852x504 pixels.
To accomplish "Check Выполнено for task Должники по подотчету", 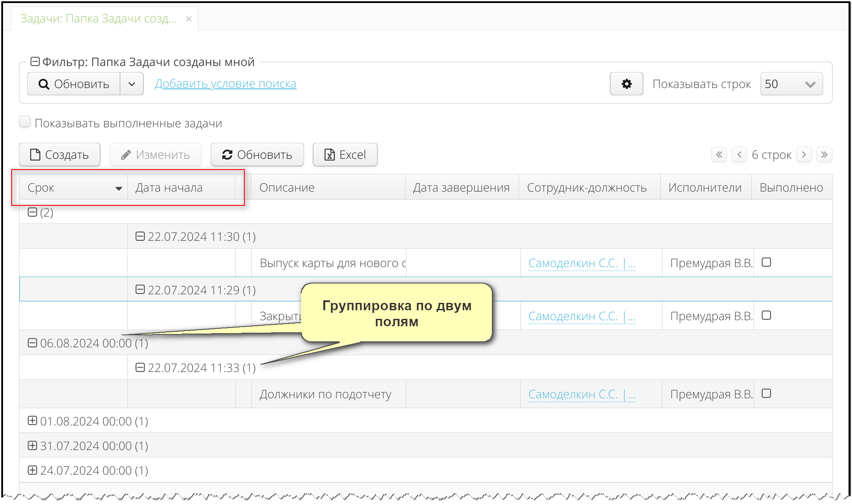I will click(x=766, y=393).
